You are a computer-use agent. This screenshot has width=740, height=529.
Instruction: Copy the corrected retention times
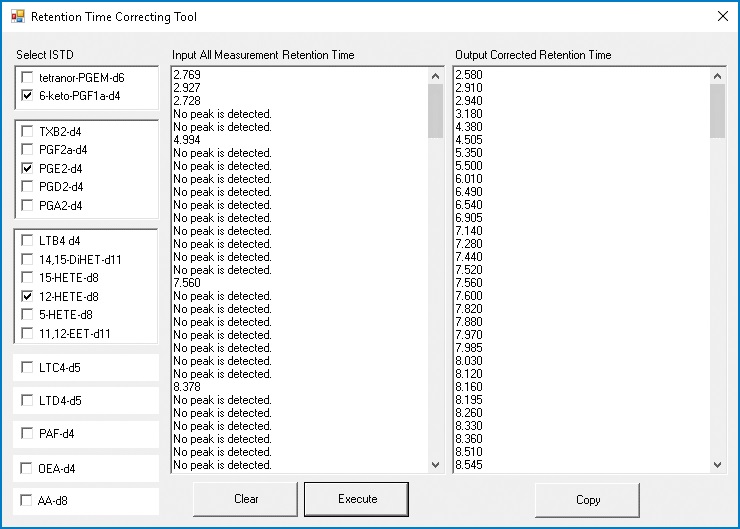(588, 499)
